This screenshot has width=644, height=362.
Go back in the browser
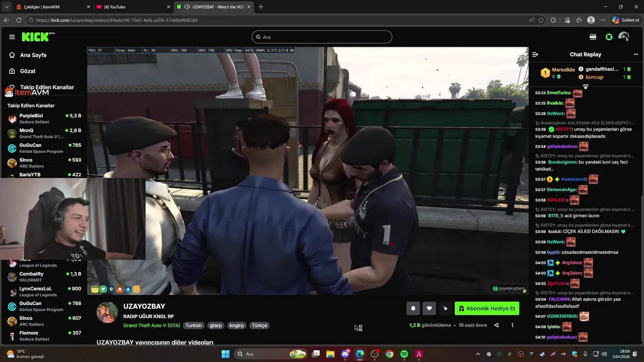point(7,20)
